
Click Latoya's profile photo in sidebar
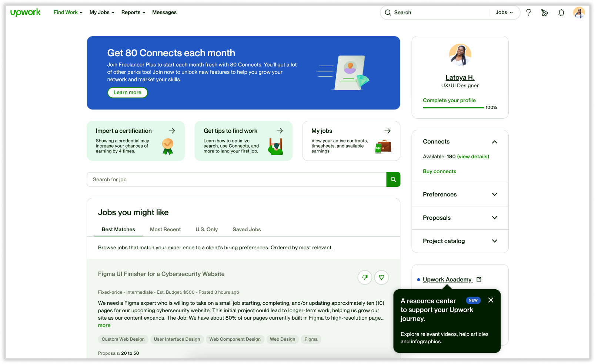pyautogui.click(x=460, y=55)
